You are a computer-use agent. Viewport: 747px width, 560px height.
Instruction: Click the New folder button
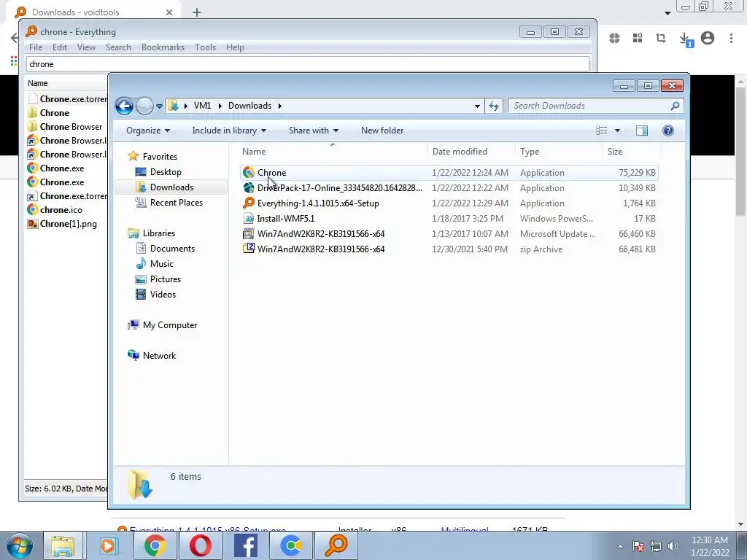382,131
